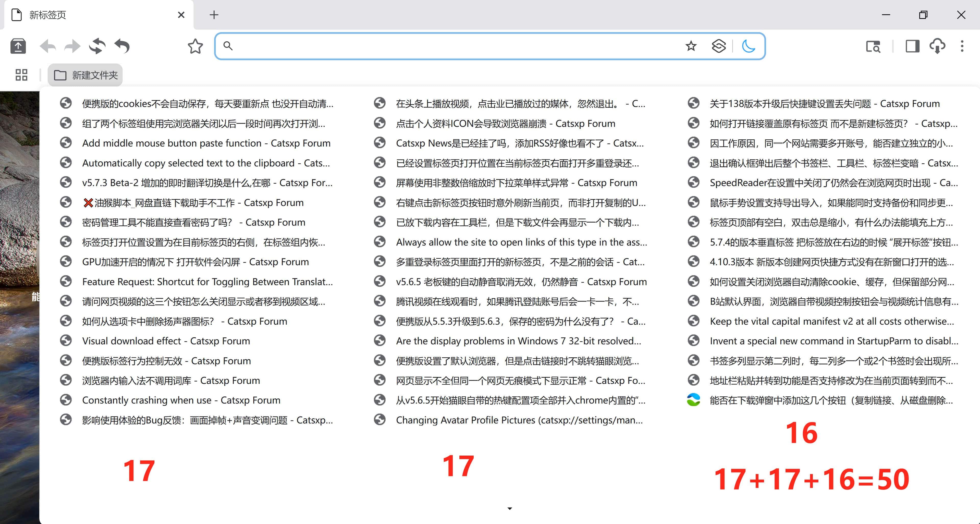The width and height of the screenshot is (980, 524).
Task: Click the search magnifier in address bar
Action: coord(228,46)
